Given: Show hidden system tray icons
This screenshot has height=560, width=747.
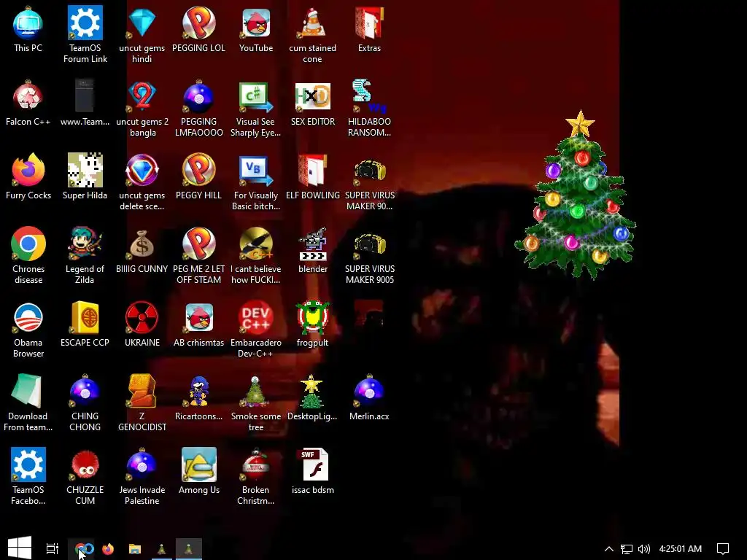Looking at the screenshot, I should pyautogui.click(x=608, y=548).
